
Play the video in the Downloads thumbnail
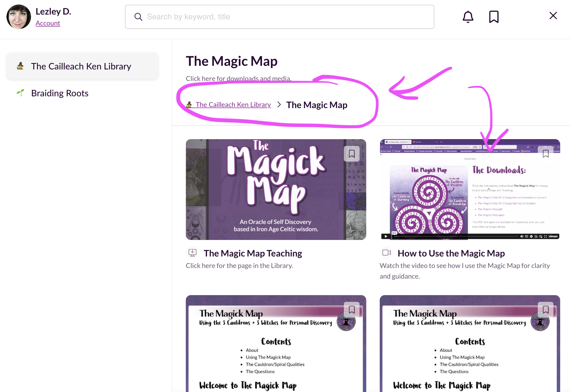[x=386, y=236]
